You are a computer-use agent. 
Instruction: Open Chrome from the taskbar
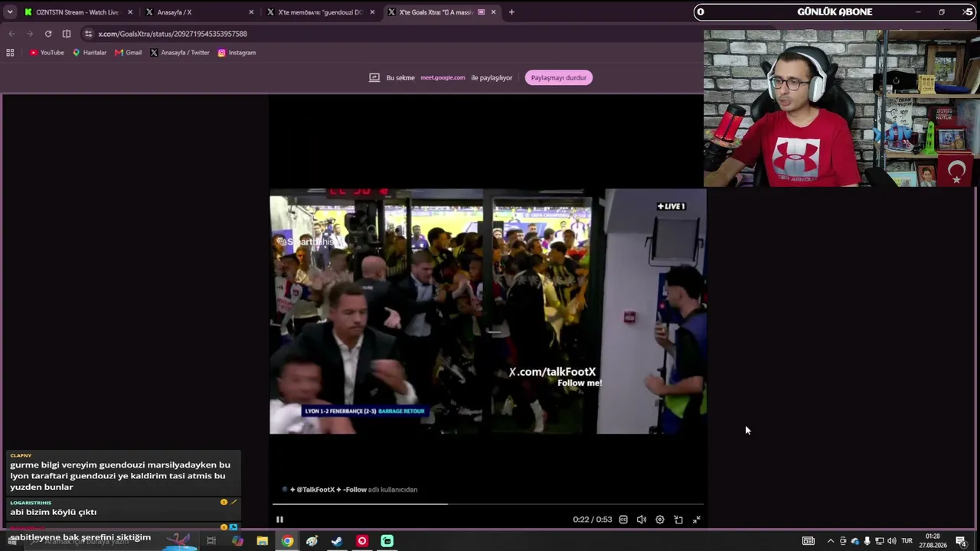(287, 541)
